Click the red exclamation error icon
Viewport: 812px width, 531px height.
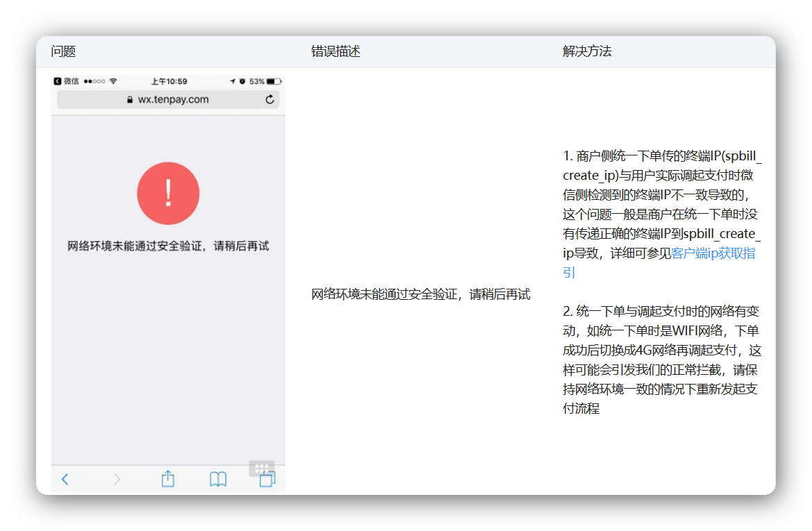pyautogui.click(x=168, y=194)
